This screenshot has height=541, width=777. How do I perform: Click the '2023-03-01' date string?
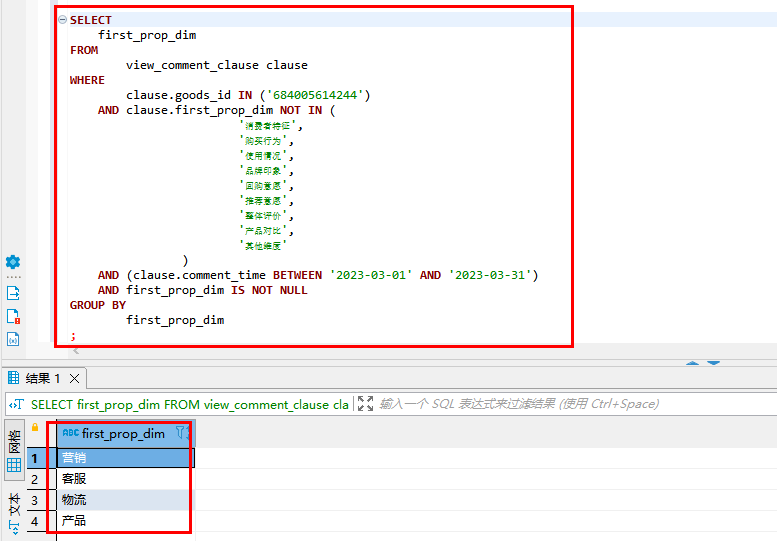pyautogui.click(x=371, y=275)
